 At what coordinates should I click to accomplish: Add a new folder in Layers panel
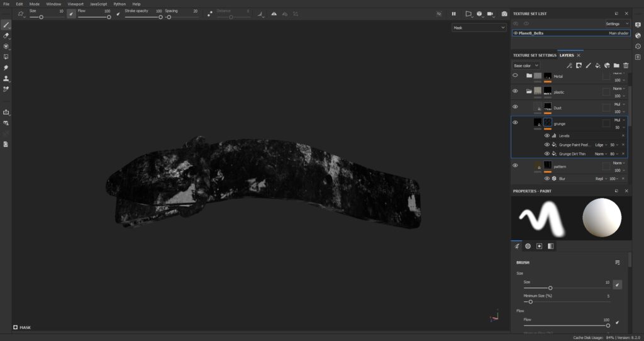click(x=616, y=65)
